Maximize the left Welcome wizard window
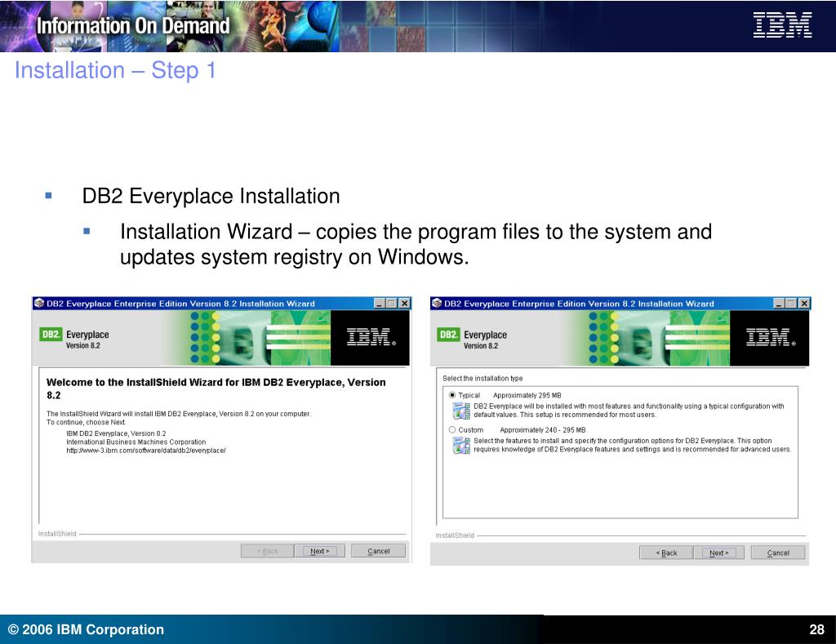836x644 pixels. tap(392, 304)
